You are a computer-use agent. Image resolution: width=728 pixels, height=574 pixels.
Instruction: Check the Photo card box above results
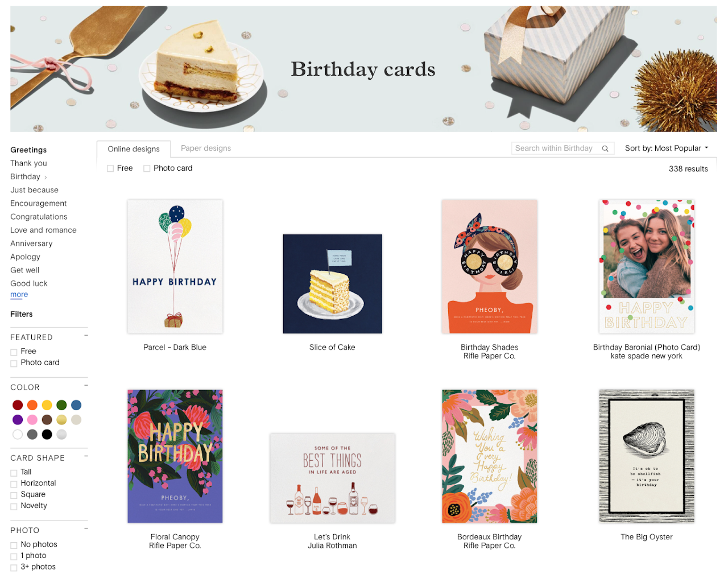[x=147, y=168]
